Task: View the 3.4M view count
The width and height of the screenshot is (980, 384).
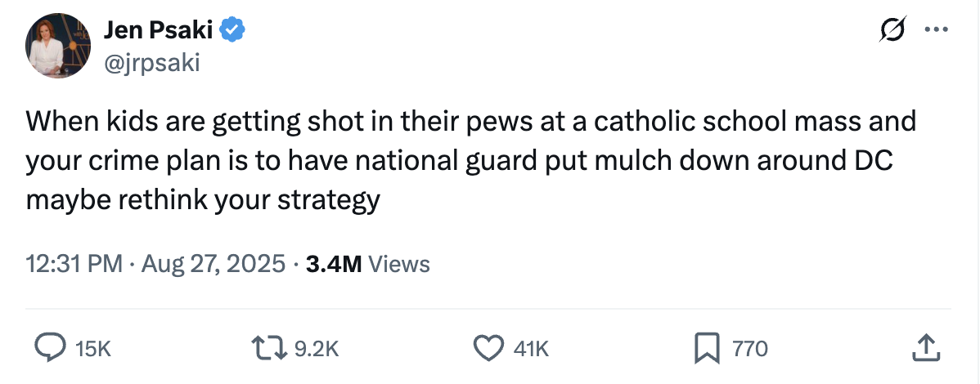Action: 333,264
